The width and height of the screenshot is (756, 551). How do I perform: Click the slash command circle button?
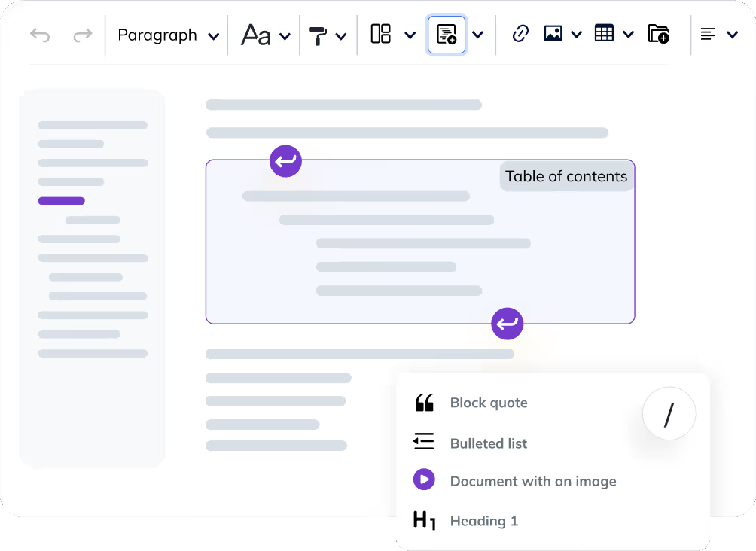tap(669, 412)
